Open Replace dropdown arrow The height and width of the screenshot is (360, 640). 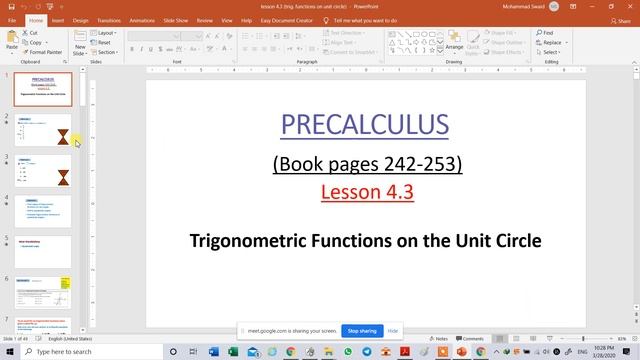[567, 42]
